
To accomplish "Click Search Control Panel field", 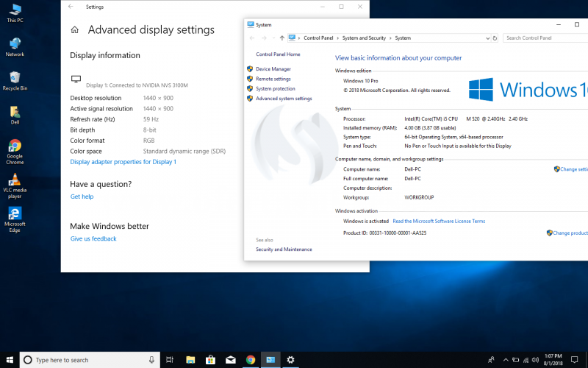I will click(x=545, y=38).
